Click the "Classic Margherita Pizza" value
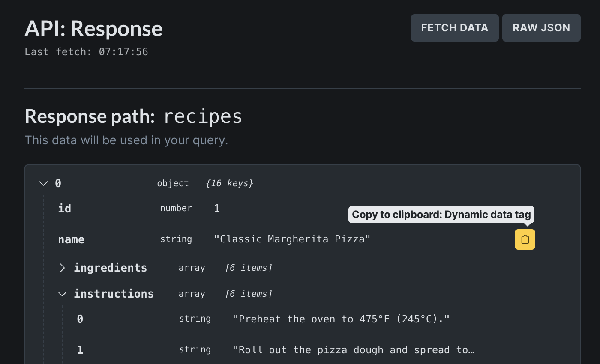600x364 pixels. [292, 239]
